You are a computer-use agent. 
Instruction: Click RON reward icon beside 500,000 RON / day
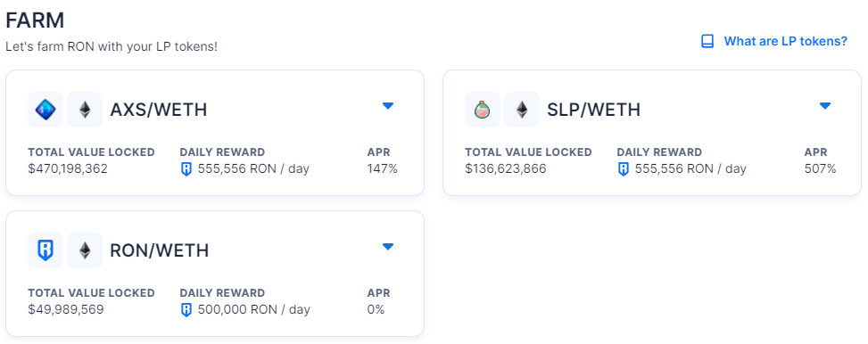click(x=186, y=310)
